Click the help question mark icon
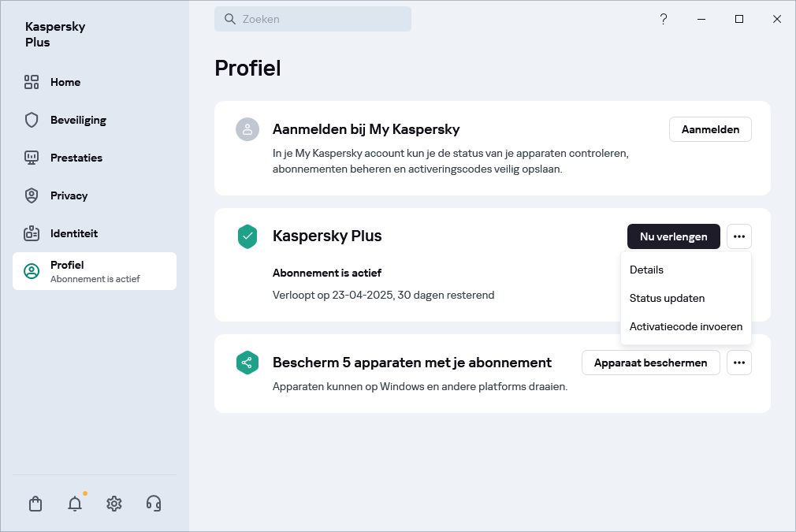796x532 pixels. coord(664,19)
